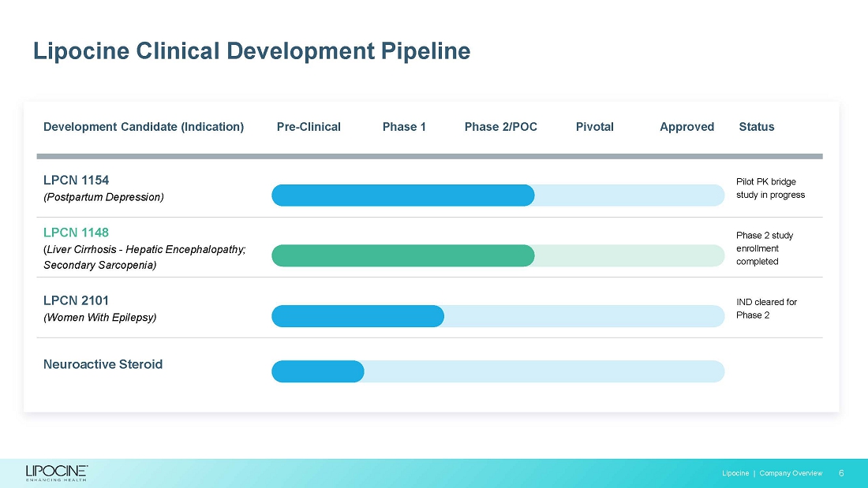This screenshot has height=488, width=868.
Task: Click the 'Approved' column header
Action: point(687,127)
